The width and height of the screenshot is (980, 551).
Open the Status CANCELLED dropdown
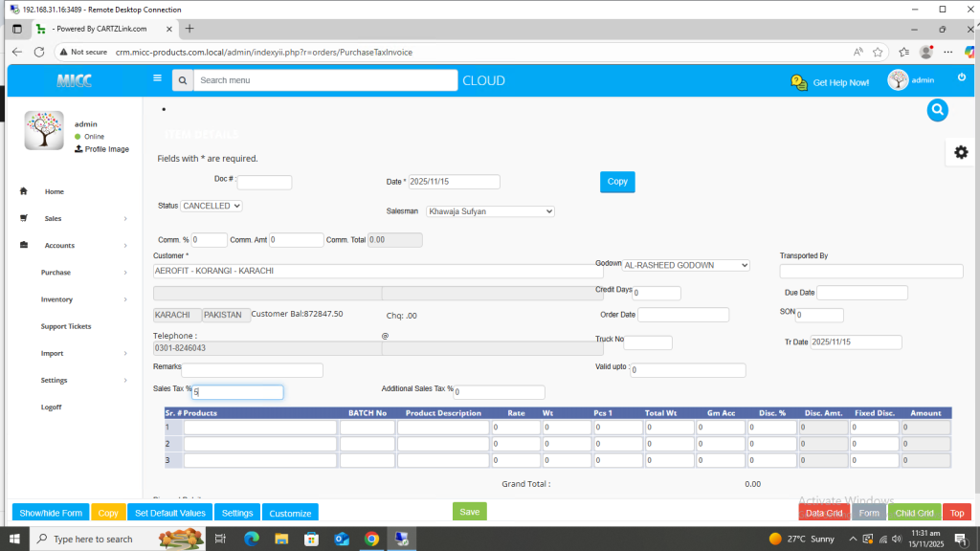click(x=212, y=206)
